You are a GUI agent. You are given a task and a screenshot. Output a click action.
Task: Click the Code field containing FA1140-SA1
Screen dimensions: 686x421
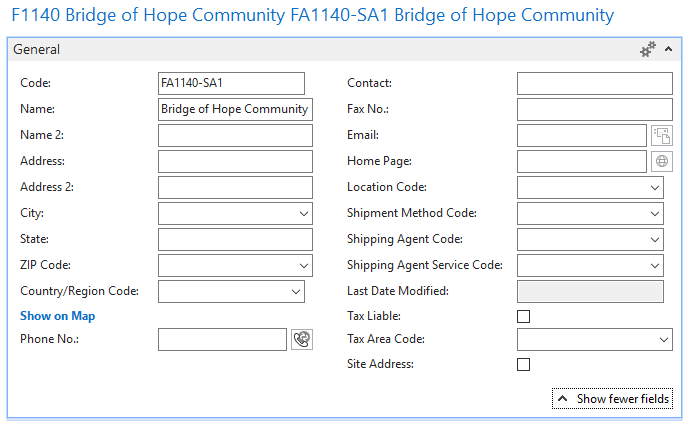(x=230, y=83)
